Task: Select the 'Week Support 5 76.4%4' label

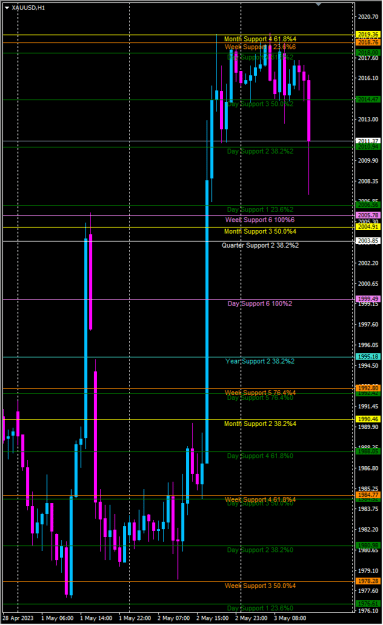Action: point(260,393)
